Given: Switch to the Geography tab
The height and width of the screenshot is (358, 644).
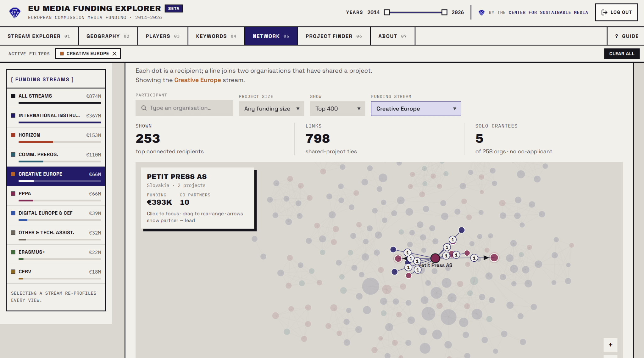Looking at the screenshot, I should [x=108, y=36].
